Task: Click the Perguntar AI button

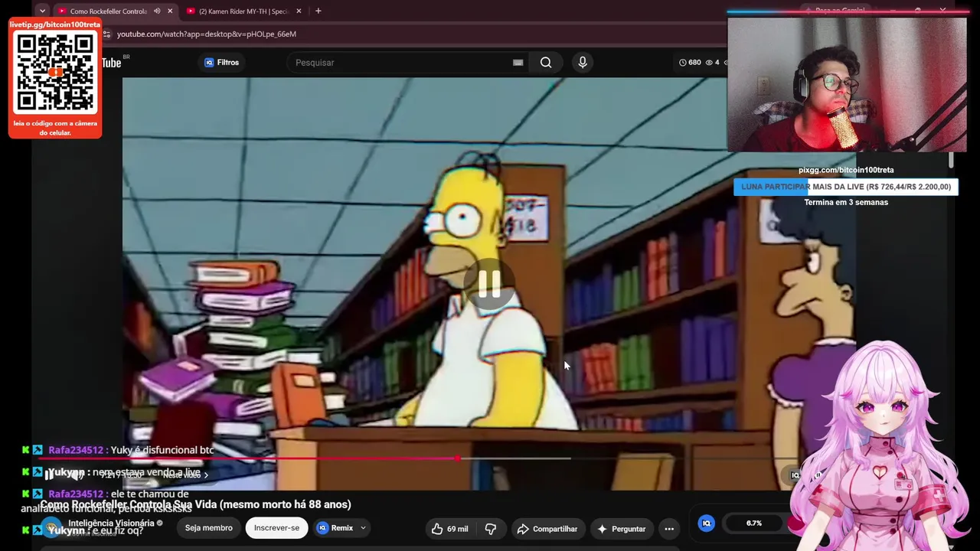Action: (x=622, y=529)
